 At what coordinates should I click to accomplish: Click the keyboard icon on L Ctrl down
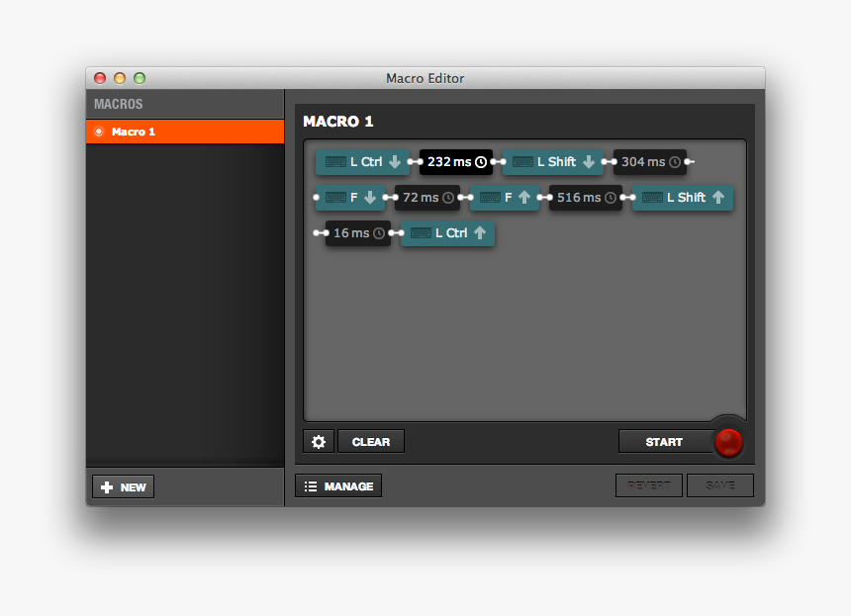(x=335, y=162)
